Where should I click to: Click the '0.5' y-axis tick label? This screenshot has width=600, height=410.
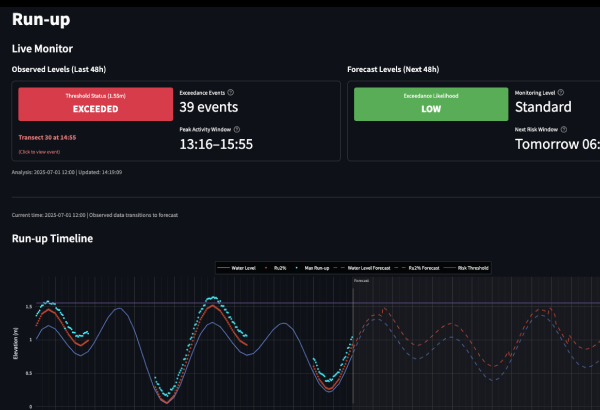29,373
